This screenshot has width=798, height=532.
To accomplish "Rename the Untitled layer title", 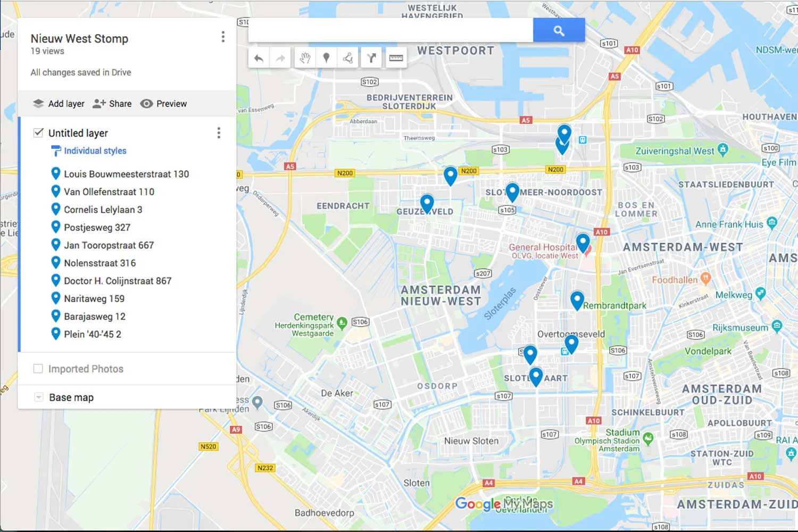I will point(78,133).
